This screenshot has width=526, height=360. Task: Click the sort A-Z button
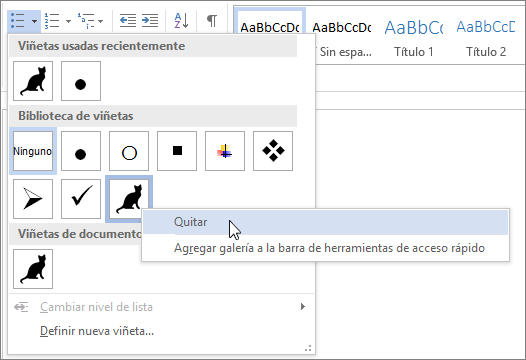[x=181, y=21]
